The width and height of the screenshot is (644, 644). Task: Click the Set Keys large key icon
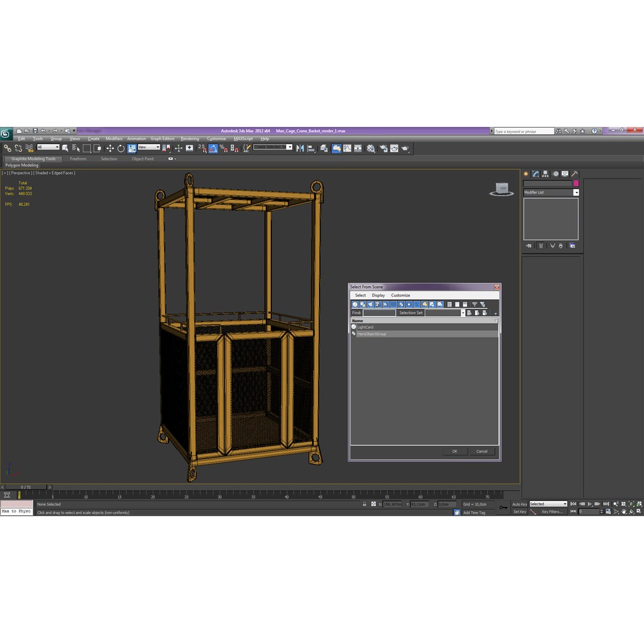pyautogui.click(x=503, y=507)
